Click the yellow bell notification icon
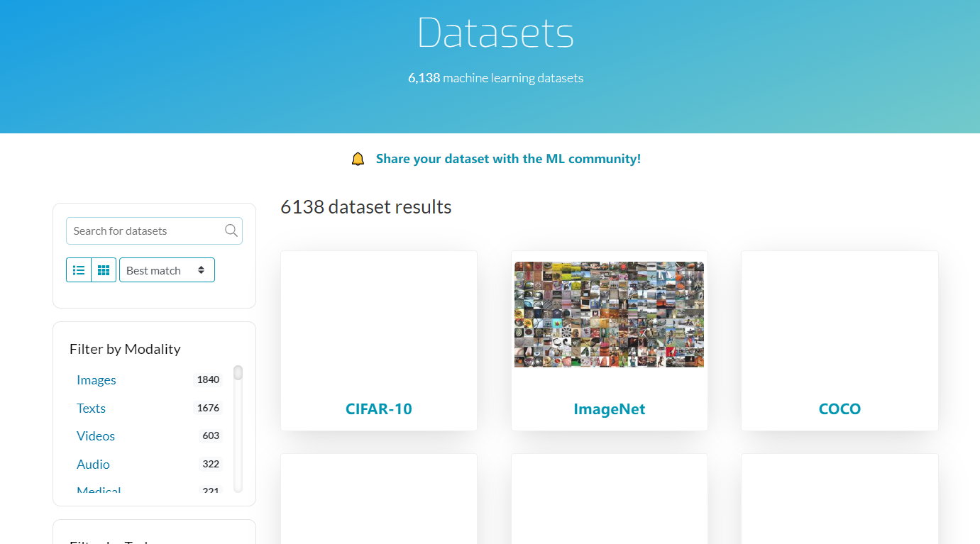This screenshot has width=980, height=544. pyautogui.click(x=358, y=159)
